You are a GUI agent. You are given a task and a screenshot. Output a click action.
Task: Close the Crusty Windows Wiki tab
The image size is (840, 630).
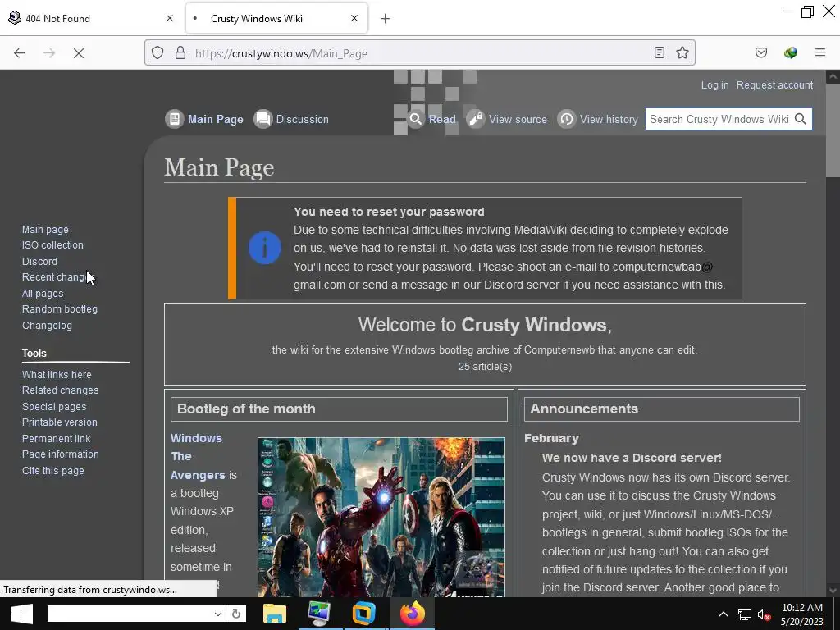(x=354, y=18)
